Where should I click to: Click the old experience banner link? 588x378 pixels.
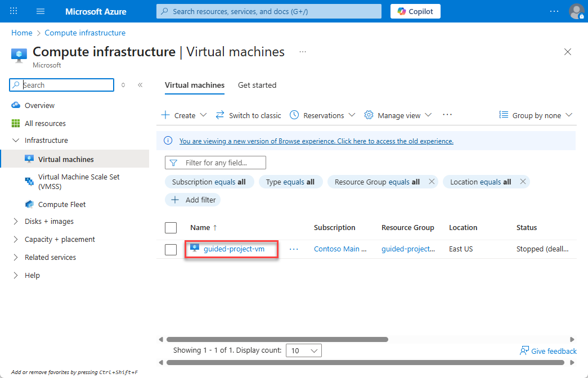point(316,141)
